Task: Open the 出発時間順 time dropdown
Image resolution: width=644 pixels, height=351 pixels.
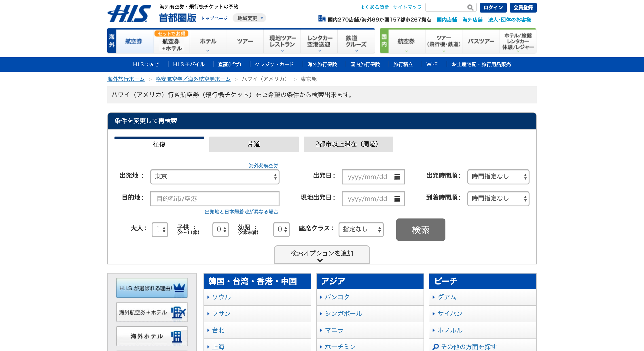Action: click(498, 177)
